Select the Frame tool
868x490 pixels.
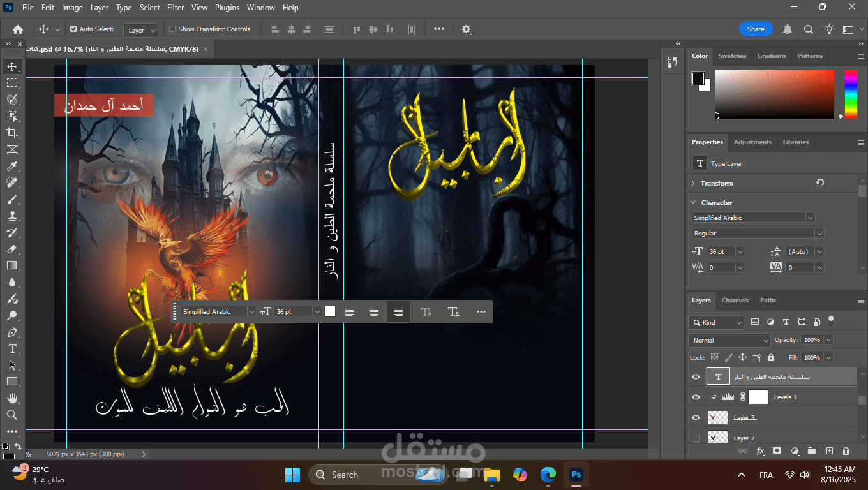(x=12, y=149)
